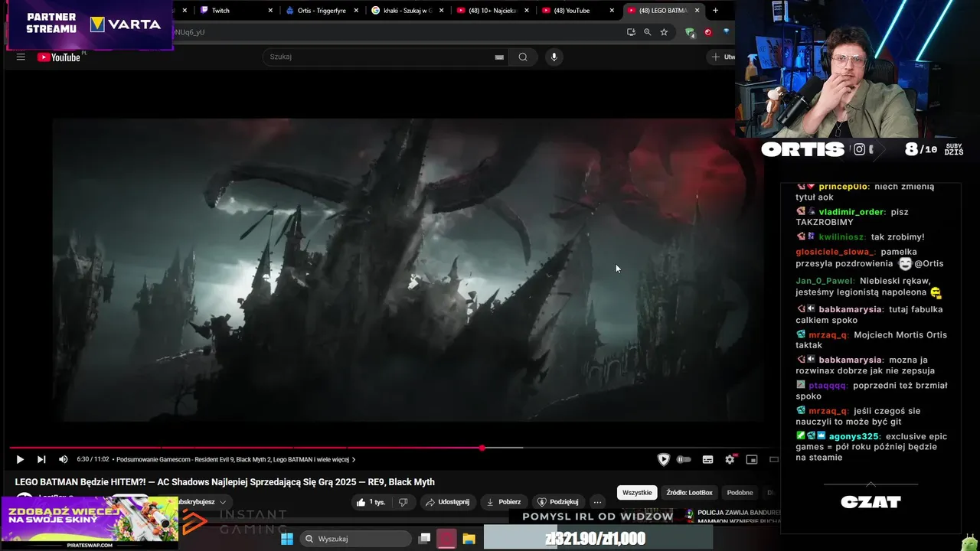Click the Utwórz create button
The image size is (980, 551).
(722, 57)
